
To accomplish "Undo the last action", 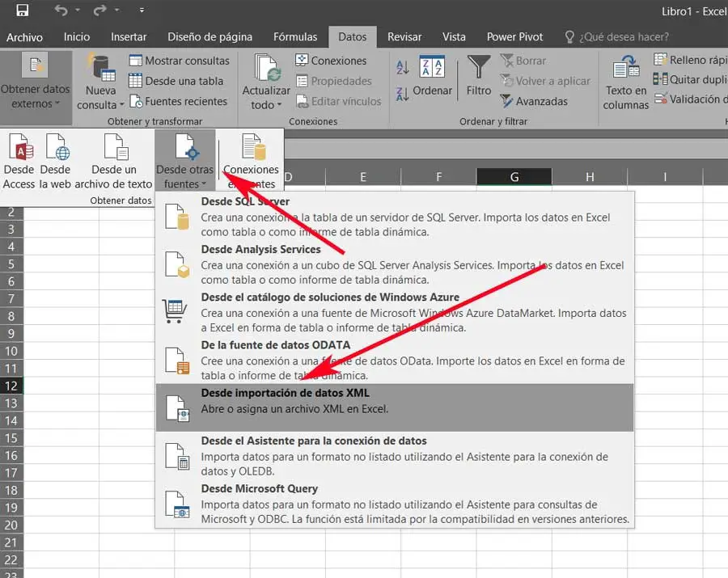I will 61,11.
